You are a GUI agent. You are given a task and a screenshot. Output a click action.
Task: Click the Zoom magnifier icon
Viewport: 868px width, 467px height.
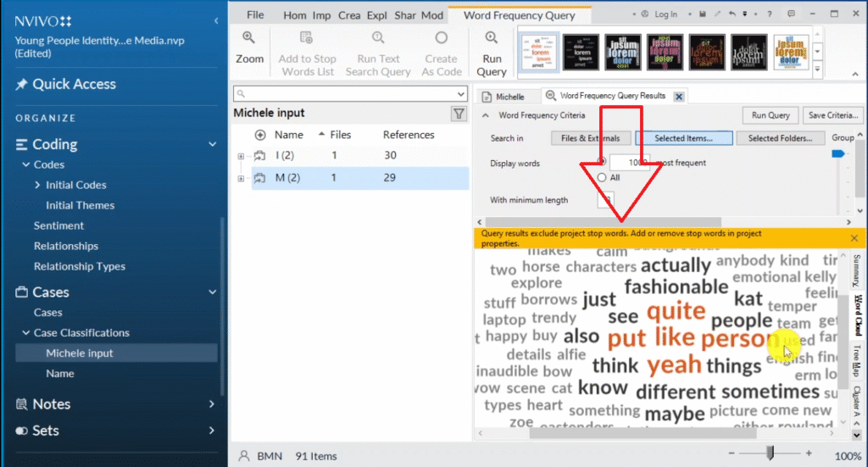[x=249, y=38]
